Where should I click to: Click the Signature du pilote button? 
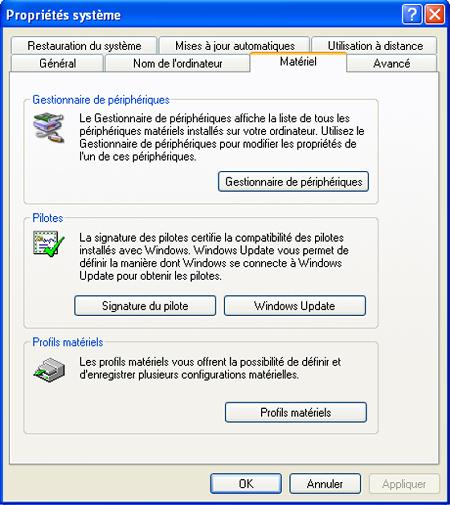145,306
